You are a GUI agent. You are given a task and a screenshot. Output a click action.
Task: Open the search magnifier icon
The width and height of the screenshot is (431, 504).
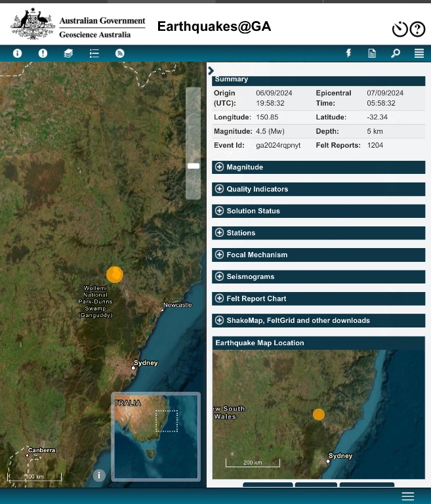point(396,53)
